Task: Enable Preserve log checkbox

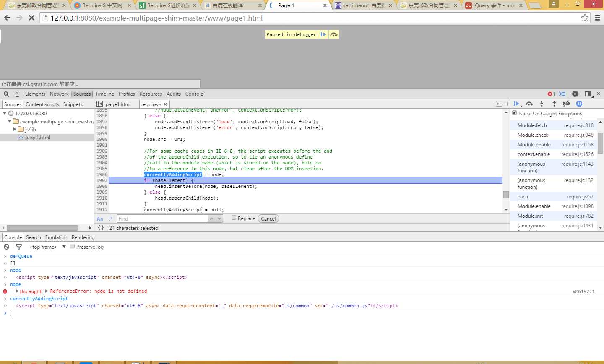Action: pos(72,246)
